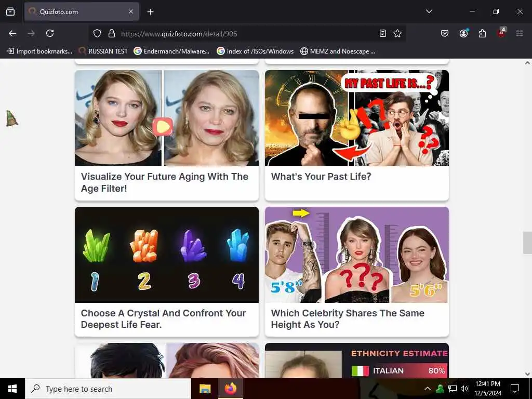View site security lock info
532x399 pixels.
(112, 33)
